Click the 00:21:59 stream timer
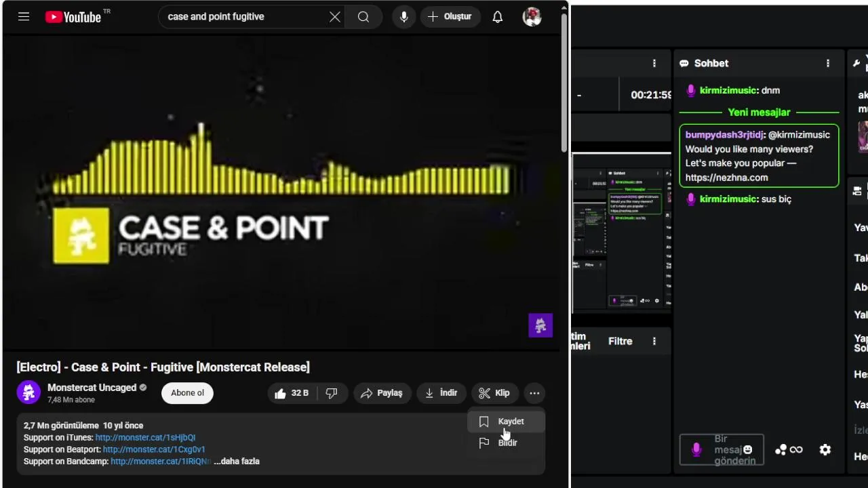This screenshot has height=488, width=868. pyautogui.click(x=651, y=95)
